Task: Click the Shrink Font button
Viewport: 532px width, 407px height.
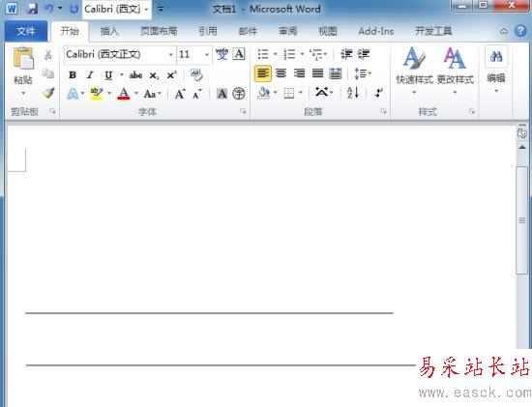Action: click(196, 94)
